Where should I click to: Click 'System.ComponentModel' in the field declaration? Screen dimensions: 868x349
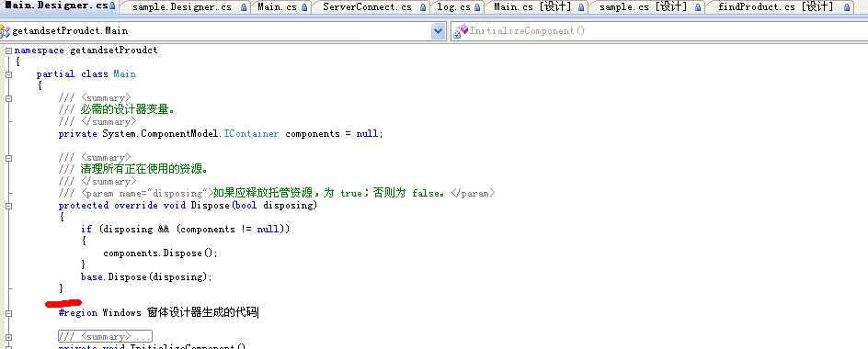coord(162,134)
